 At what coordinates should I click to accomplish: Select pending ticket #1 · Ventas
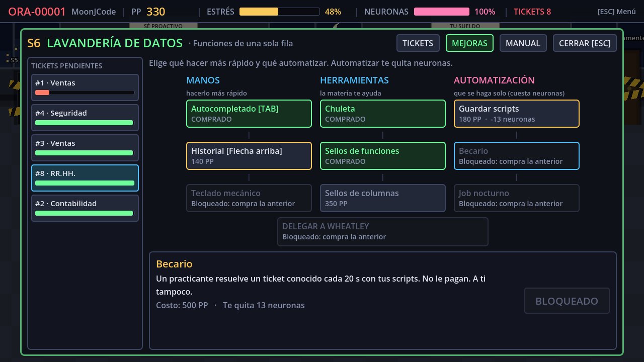85,87
